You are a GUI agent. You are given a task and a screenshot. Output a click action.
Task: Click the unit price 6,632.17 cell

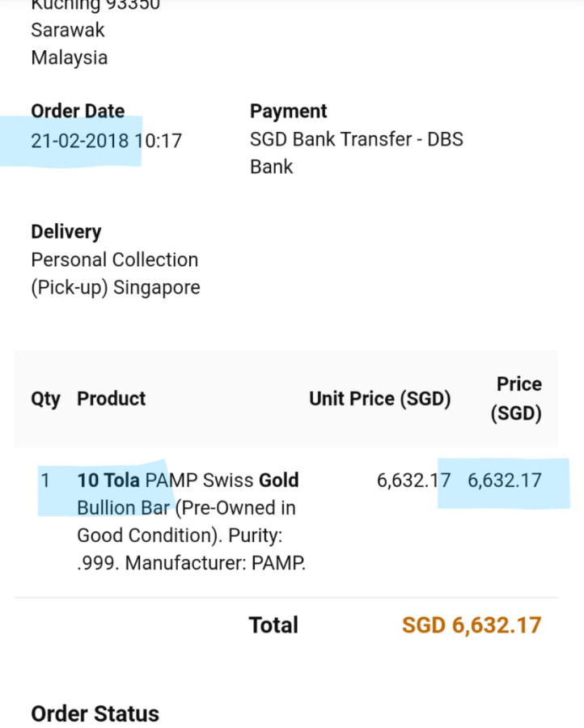413,480
